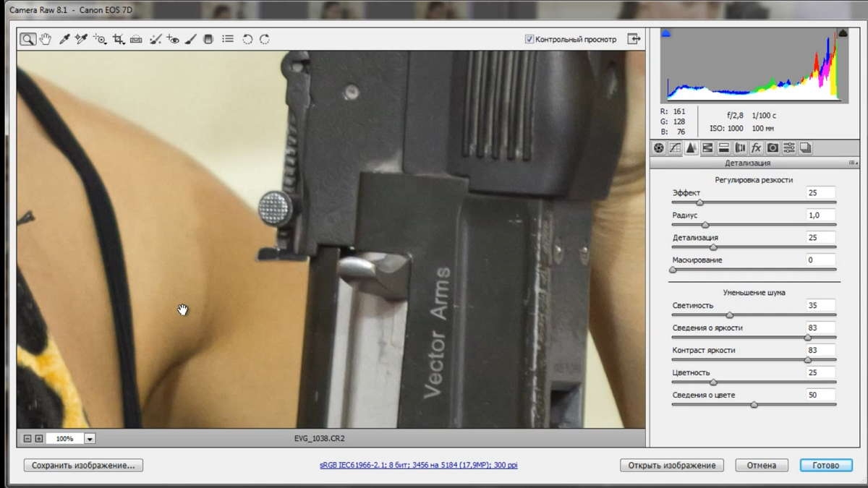868x488 pixels.
Task: Rotate image 90° counterclockwise
Action: [247, 39]
